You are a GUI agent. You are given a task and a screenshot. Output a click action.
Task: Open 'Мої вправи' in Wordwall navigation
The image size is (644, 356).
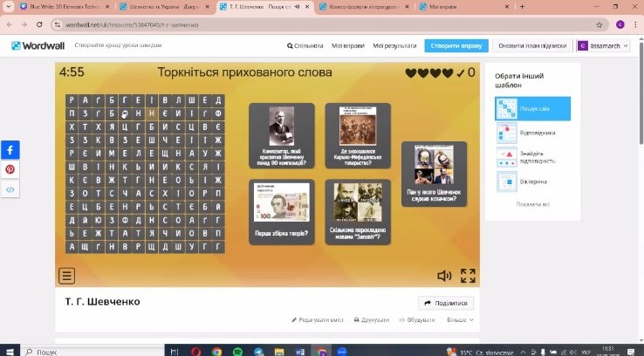pos(348,46)
